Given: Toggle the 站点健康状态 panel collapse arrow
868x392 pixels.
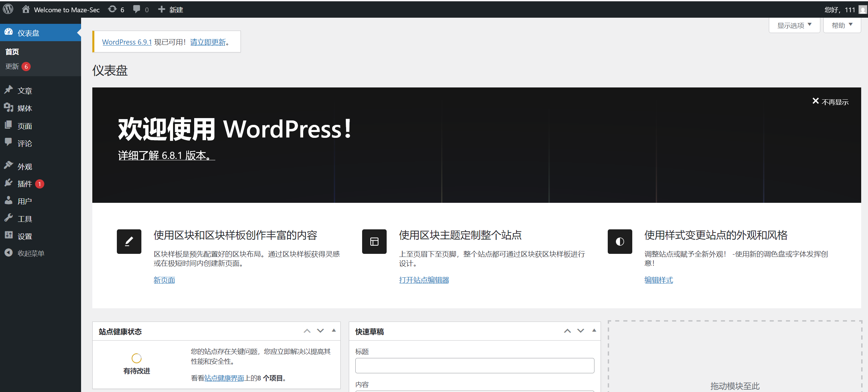Looking at the screenshot, I should pos(334,330).
